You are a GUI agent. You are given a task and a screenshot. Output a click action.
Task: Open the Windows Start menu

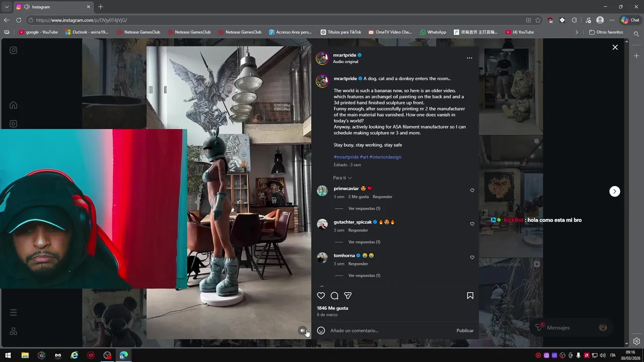8,355
